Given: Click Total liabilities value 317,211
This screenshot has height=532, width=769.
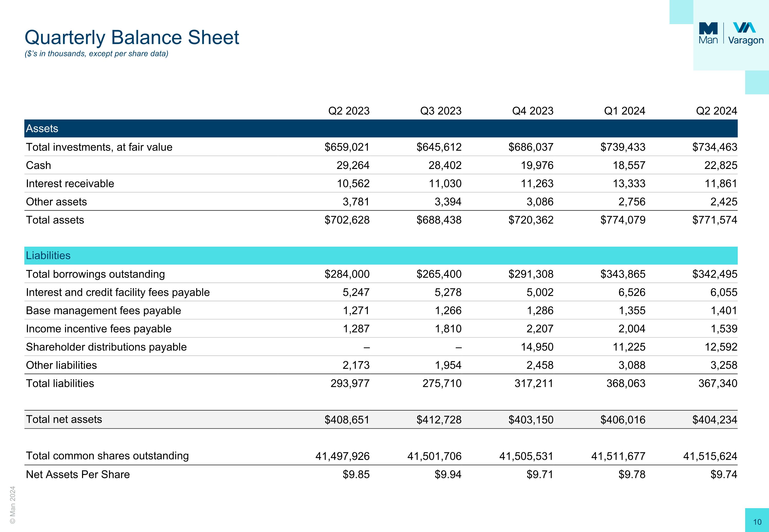Looking at the screenshot, I should 534,383.
